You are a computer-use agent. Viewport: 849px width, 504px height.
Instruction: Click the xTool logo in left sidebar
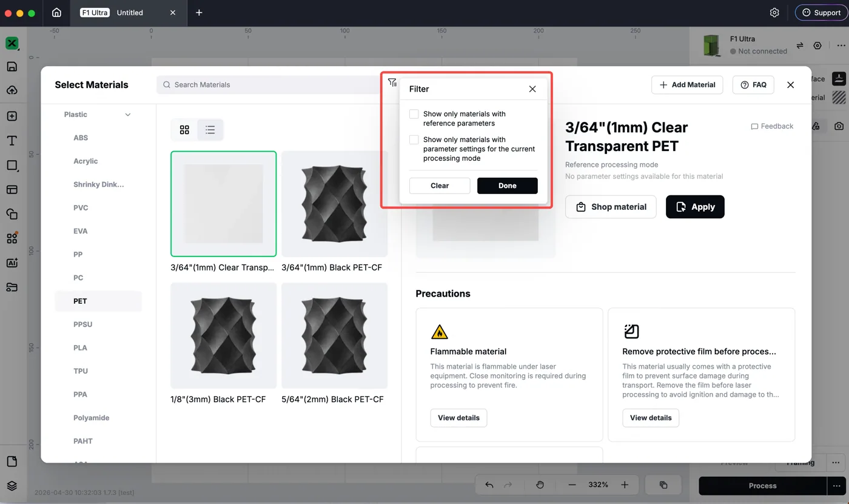coord(12,43)
